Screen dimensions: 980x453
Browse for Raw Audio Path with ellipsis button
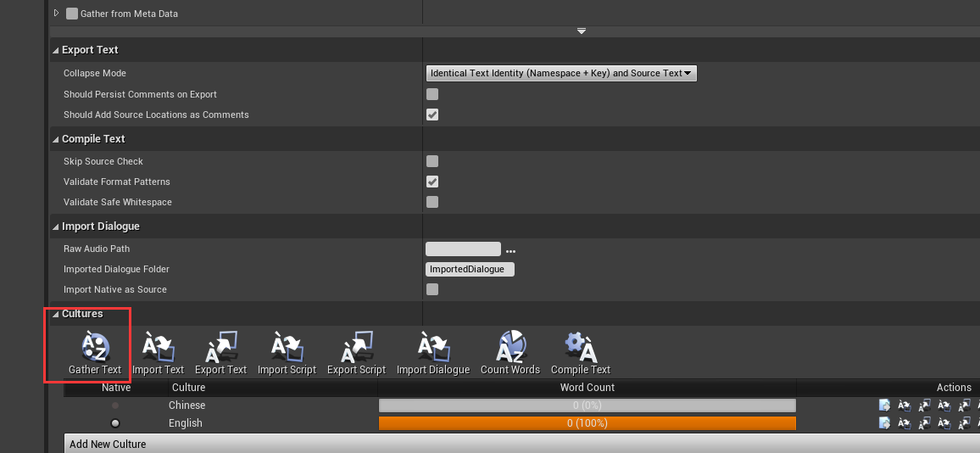tap(510, 250)
